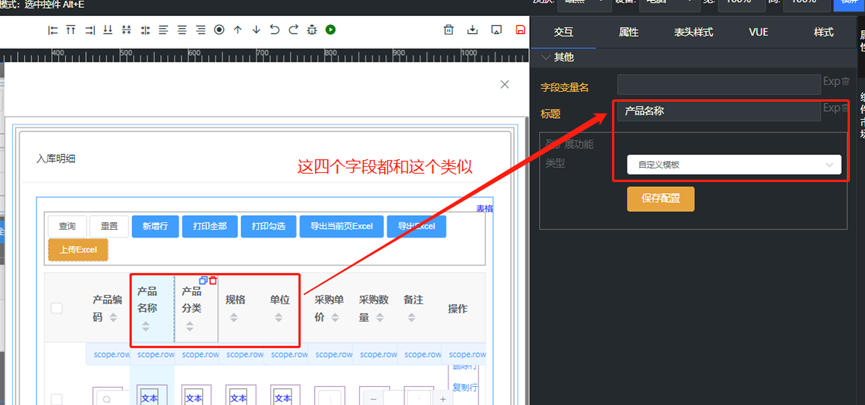Image resolution: width=865 pixels, height=405 pixels.
Task: Click the 采购数量 column header
Action: click(x=375, y=309)
